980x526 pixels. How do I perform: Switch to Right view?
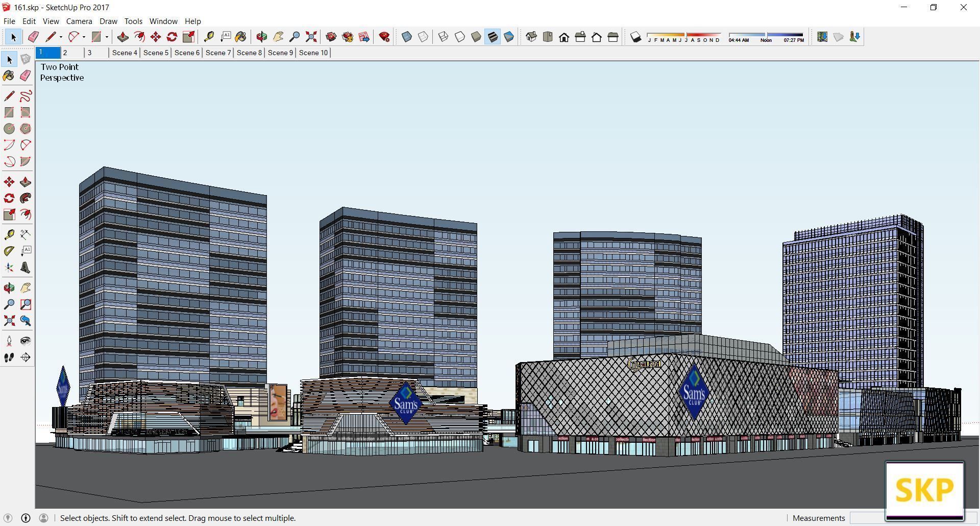coord(580,37)
